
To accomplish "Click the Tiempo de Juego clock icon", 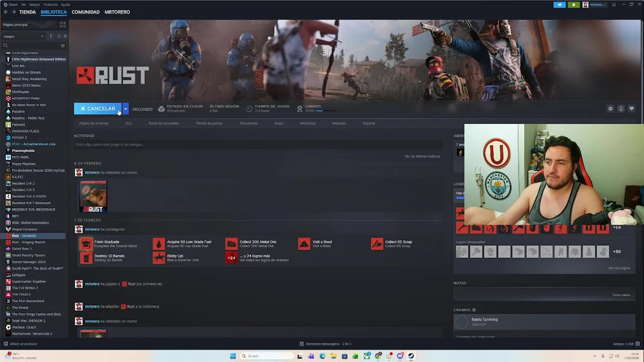I will [249, 109].
